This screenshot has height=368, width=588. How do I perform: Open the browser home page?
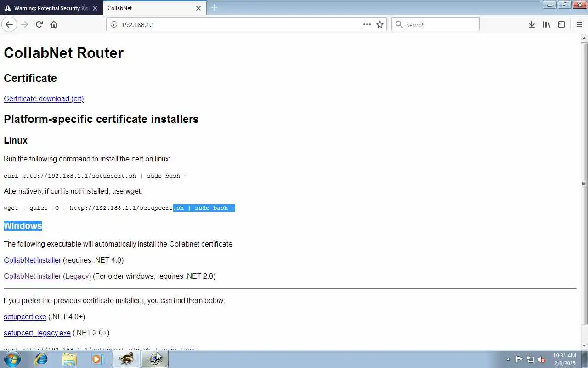(x=54, y=24)
